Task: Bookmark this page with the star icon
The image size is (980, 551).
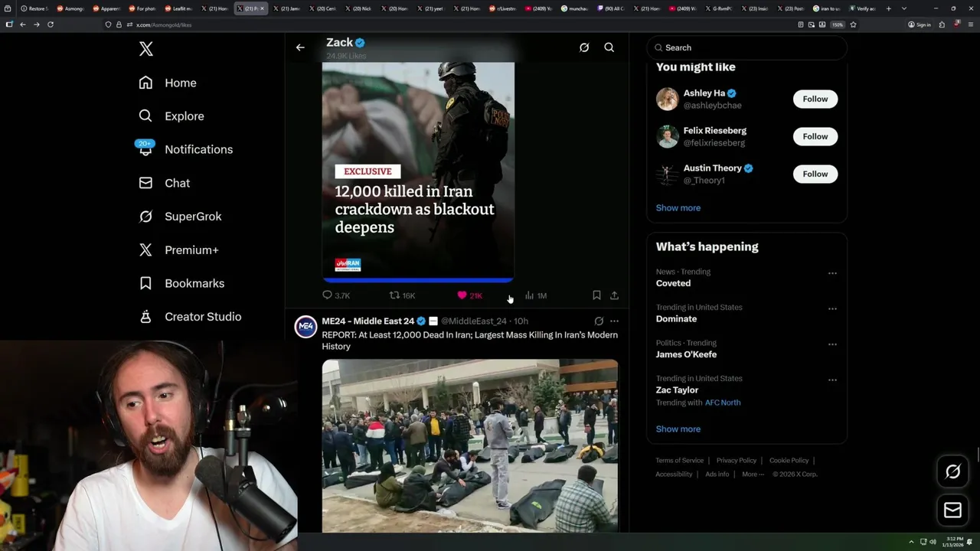Action: [853, 24]
